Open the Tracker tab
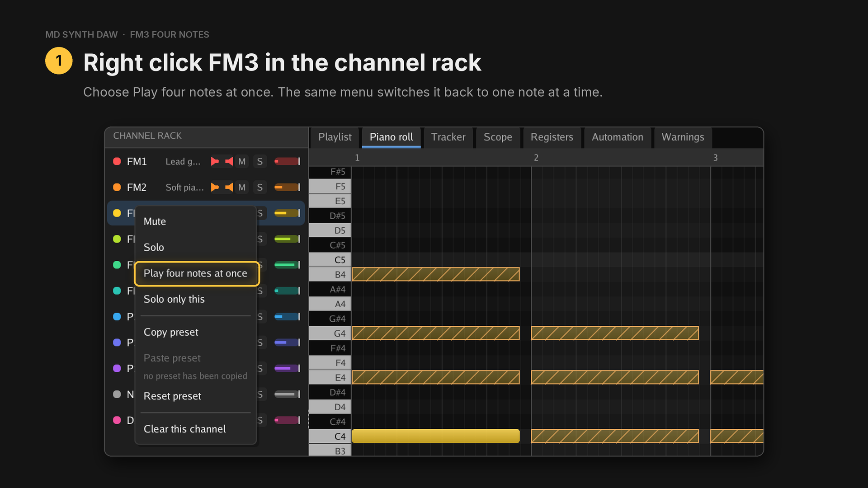The height and width of the screenshot is (488, 868). point(448,137)
